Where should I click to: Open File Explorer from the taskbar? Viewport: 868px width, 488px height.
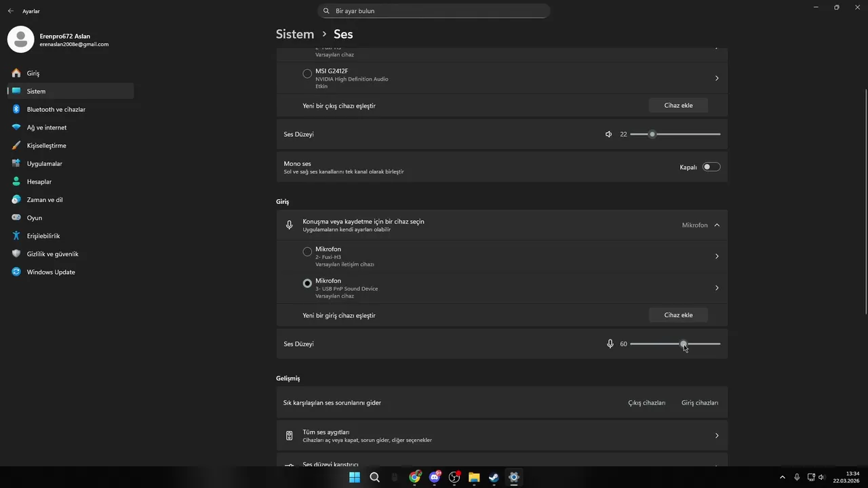tap(474, 477)
